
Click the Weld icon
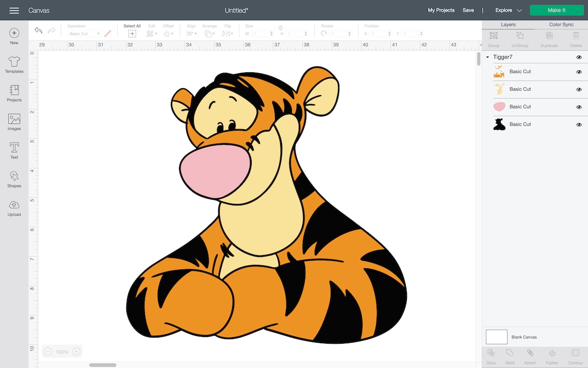click(x=510, y=356)
